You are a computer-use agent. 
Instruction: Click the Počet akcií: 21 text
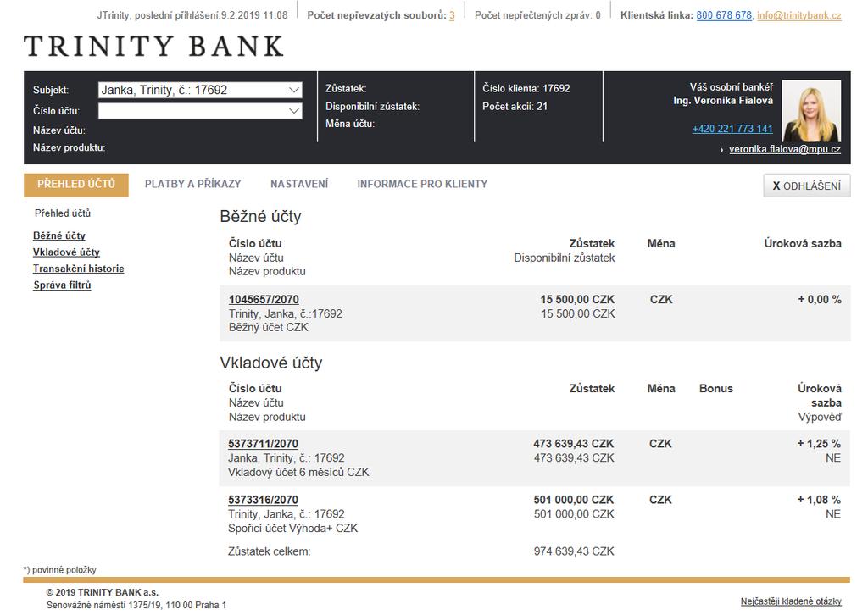click(x=515, y=106)
